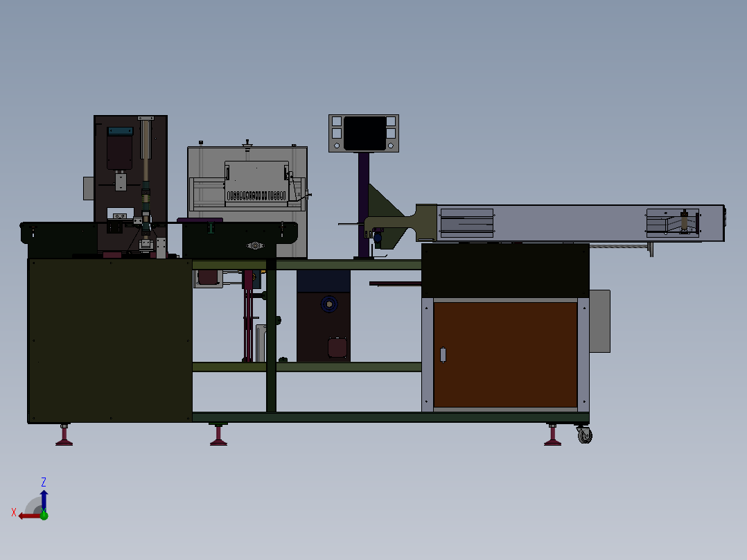This screenshot has height=560, width=747.
Task: Select the caster wheel under the frame
Action: pyautogui.click(x=584, y=435)
